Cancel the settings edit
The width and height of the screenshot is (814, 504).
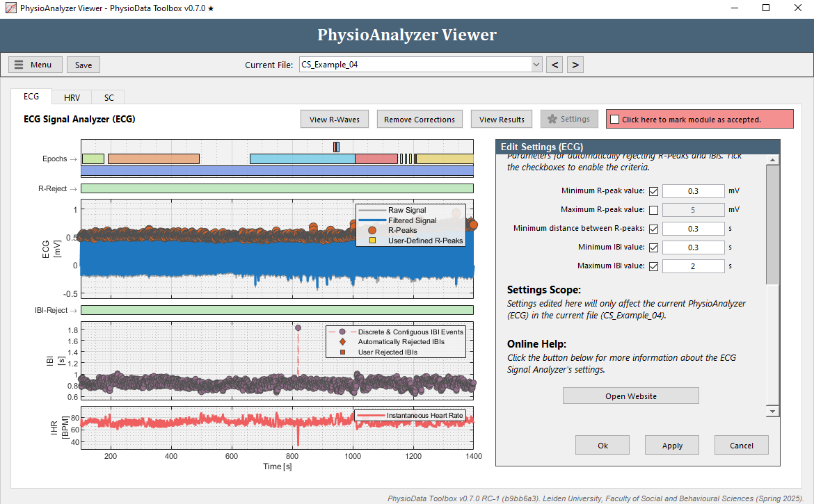pyautogui.click(x=742, y=446)
